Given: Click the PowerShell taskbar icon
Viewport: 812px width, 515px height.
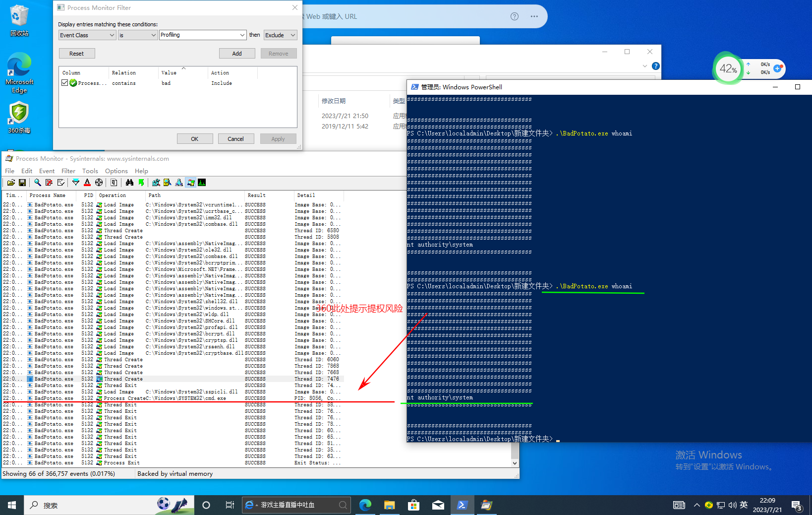Looking at the screenshot, I should pyautogui.click(x=462, y=505).
